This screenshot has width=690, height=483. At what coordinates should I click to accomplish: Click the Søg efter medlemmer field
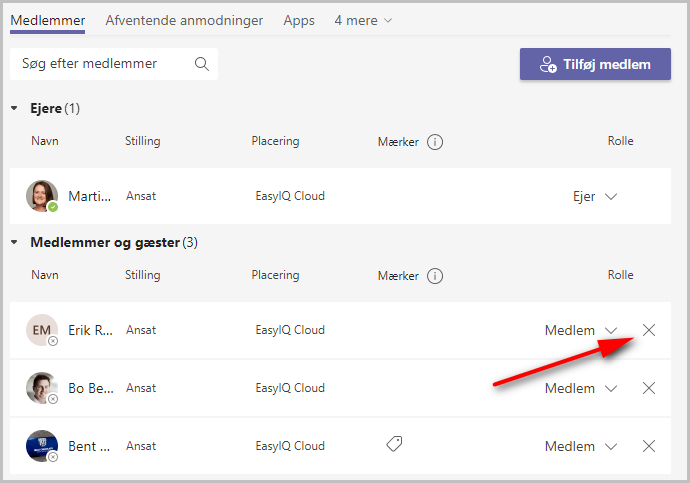(114, 64)
